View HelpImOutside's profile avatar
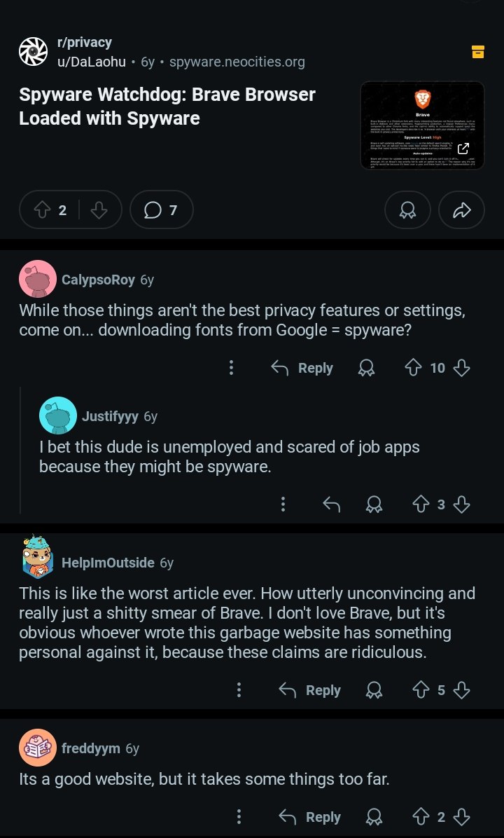 click(x=38, y=562)
